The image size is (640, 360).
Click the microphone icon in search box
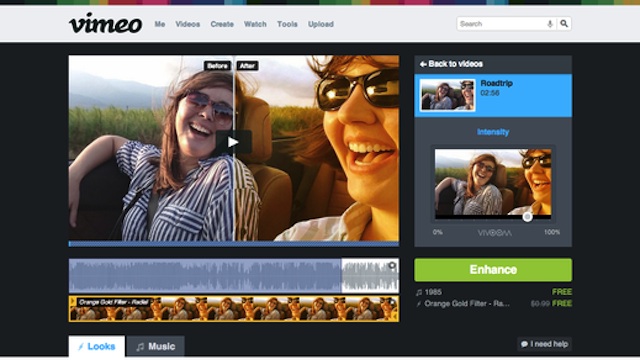point(550,24)
